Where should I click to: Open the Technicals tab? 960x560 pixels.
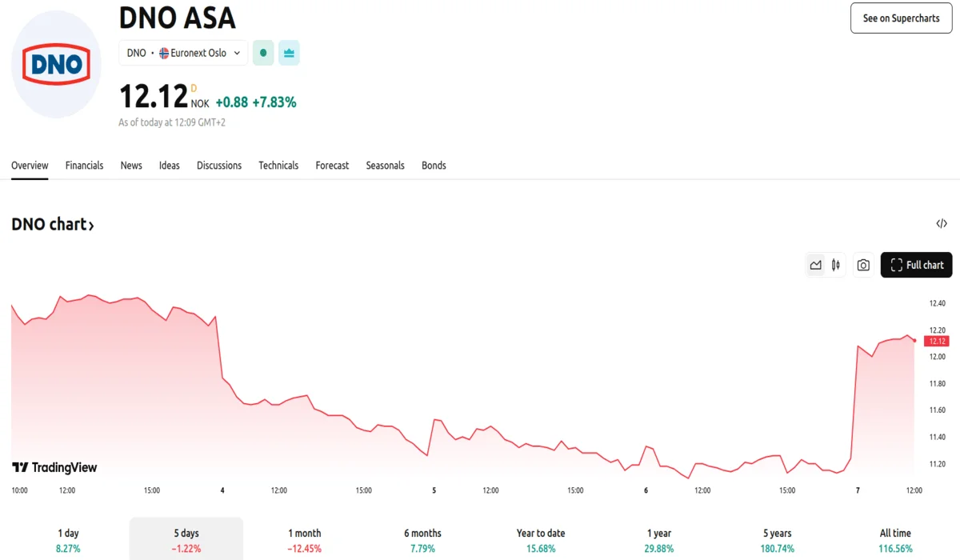pos(278,166)
